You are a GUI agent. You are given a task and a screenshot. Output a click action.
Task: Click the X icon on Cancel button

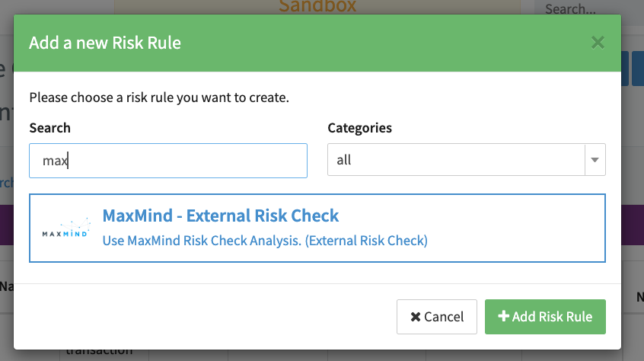(x=416, y=317)
